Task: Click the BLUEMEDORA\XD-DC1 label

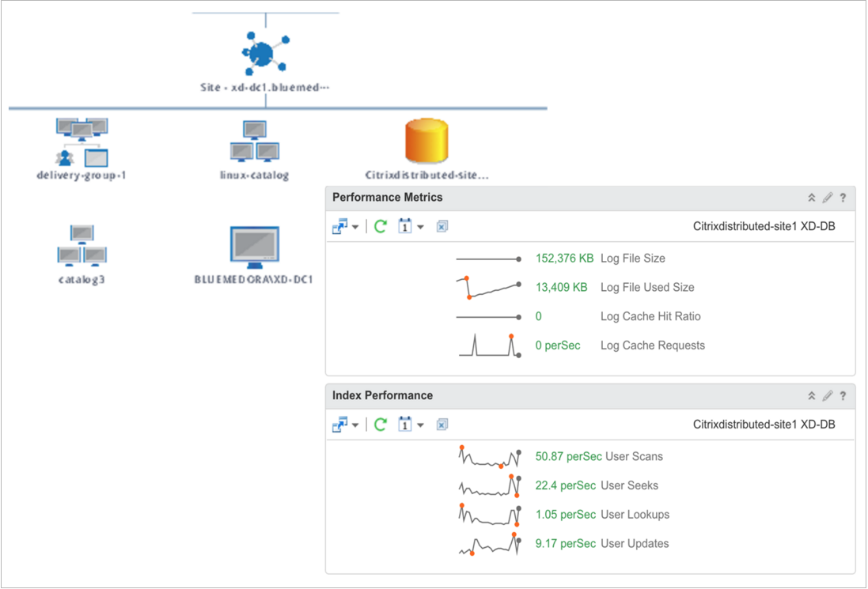Action: click(x=253, y=279)
